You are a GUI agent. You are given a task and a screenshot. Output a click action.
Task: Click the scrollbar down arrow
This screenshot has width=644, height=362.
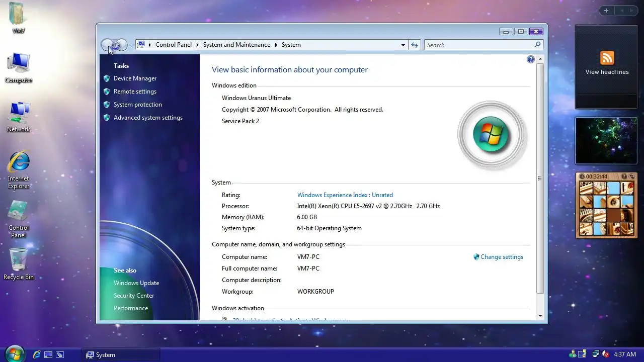point(540,316)
